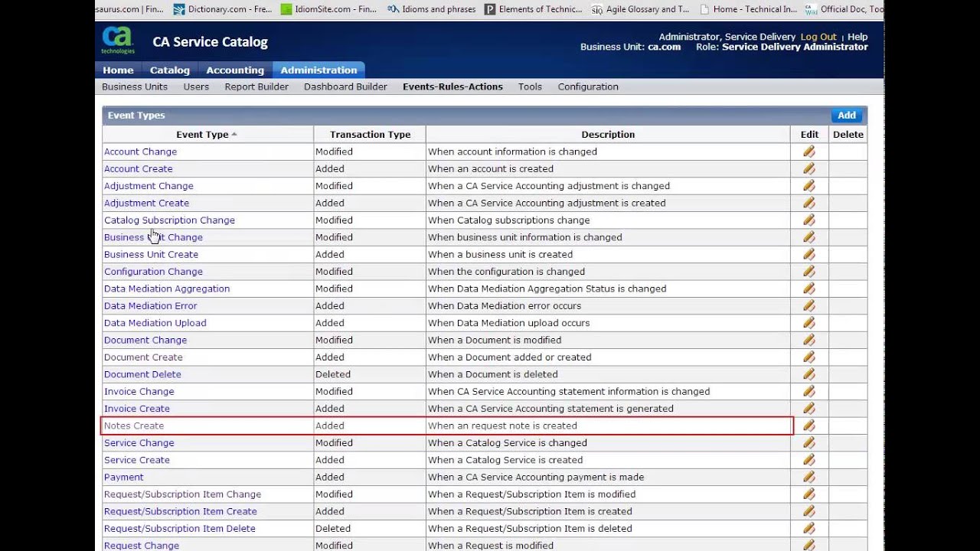Edit the Account Create event type

pos(808,168)
